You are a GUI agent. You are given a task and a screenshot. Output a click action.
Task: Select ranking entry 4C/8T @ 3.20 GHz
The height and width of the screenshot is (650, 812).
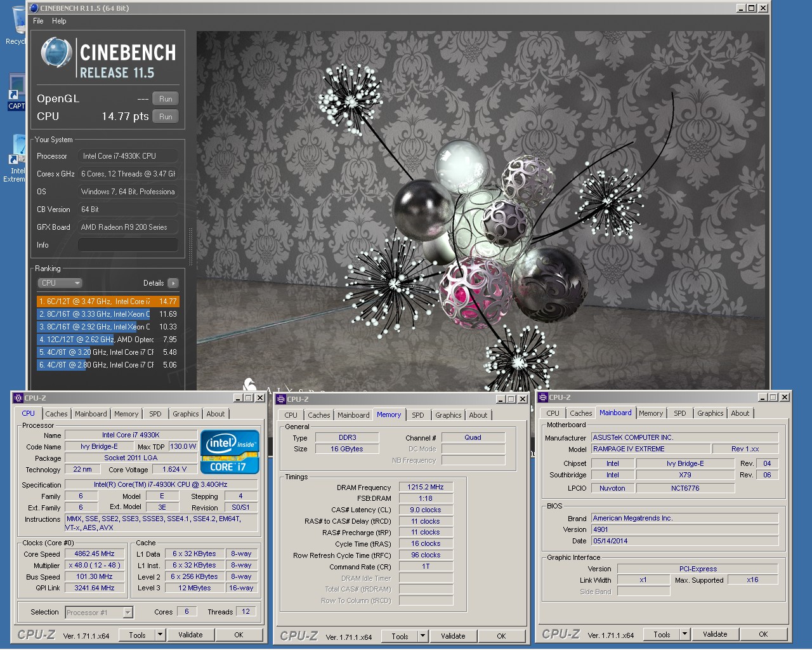pyautogui.click(x=108, y=352)
